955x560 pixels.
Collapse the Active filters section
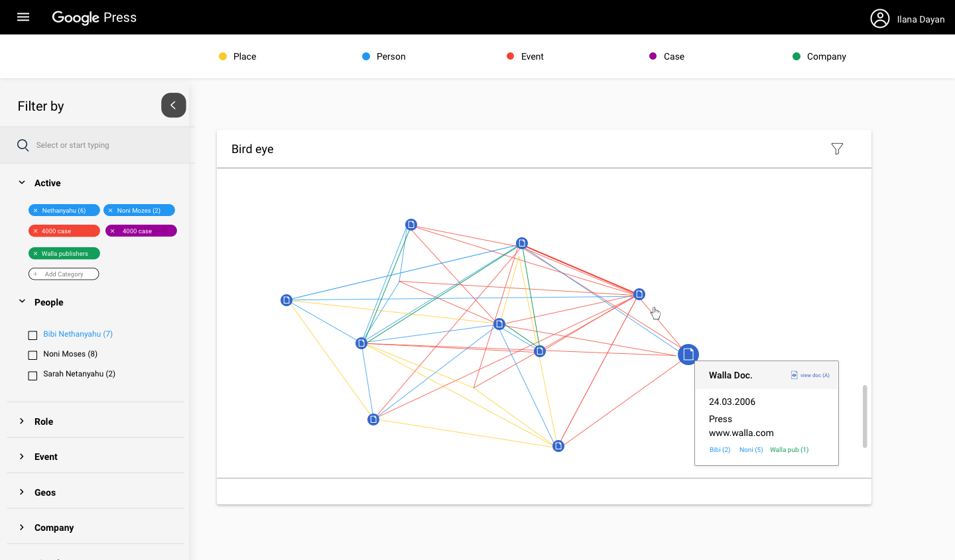click(22, 183)
